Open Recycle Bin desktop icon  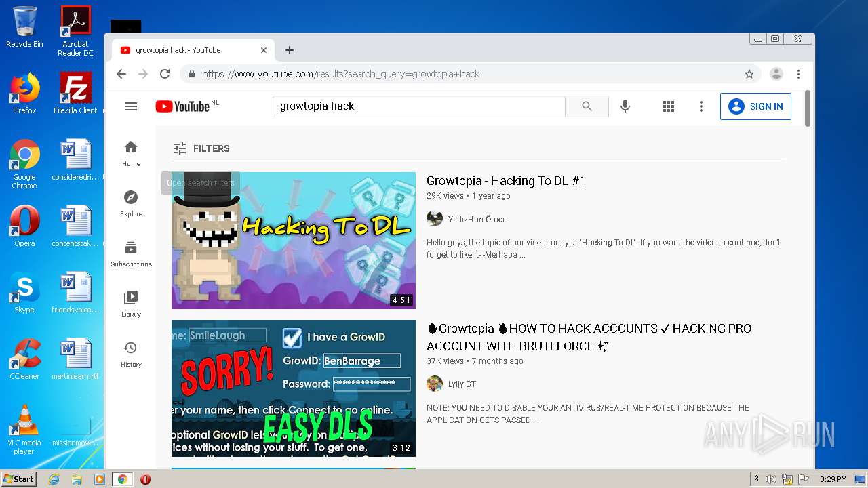click(24, 27)
